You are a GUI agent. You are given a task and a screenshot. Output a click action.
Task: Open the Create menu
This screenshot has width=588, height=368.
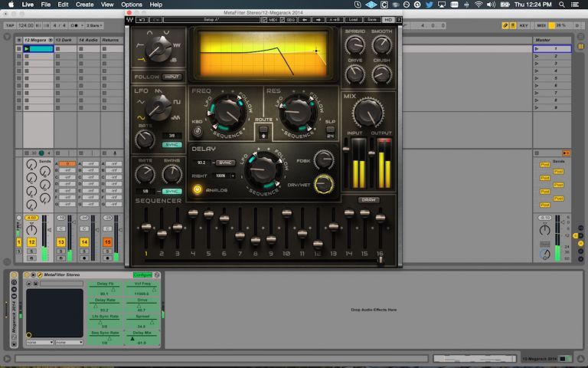point(85,5)
